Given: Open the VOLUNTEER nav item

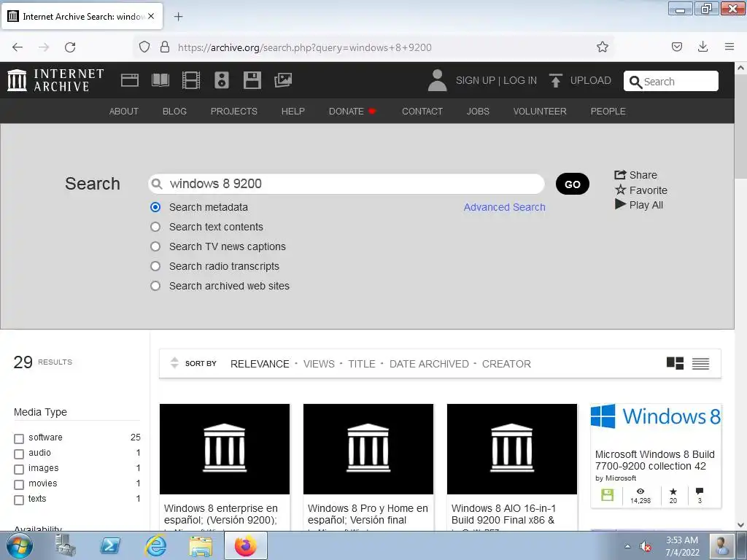Looking at the screenshot, I should tap(540, 112).
